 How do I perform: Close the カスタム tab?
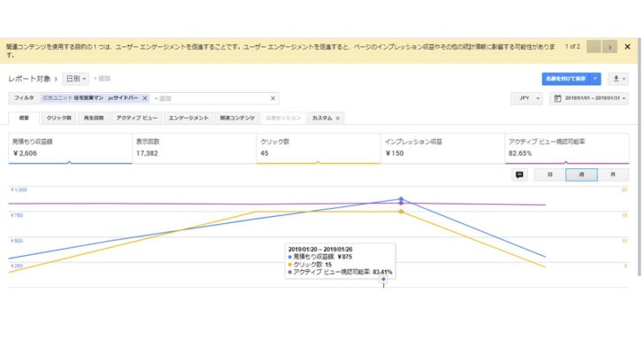337,118
